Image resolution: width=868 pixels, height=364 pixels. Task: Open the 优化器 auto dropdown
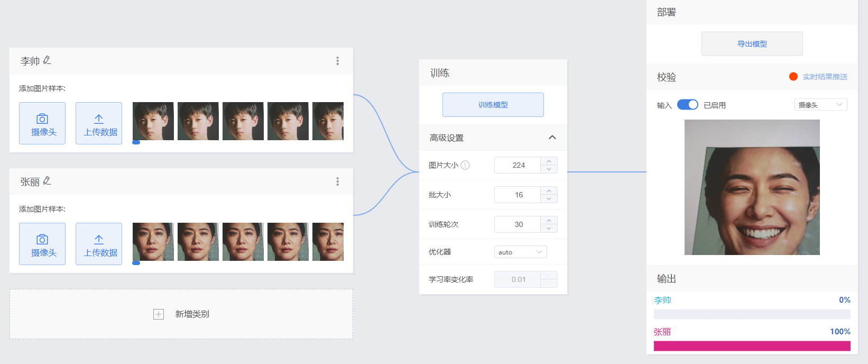pos(520,252)
